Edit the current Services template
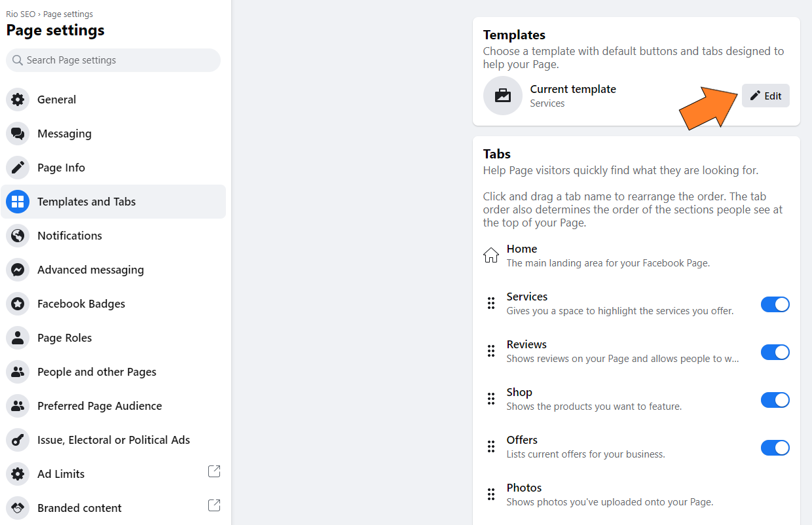812x525 pixels. click(x=766, y=96)
